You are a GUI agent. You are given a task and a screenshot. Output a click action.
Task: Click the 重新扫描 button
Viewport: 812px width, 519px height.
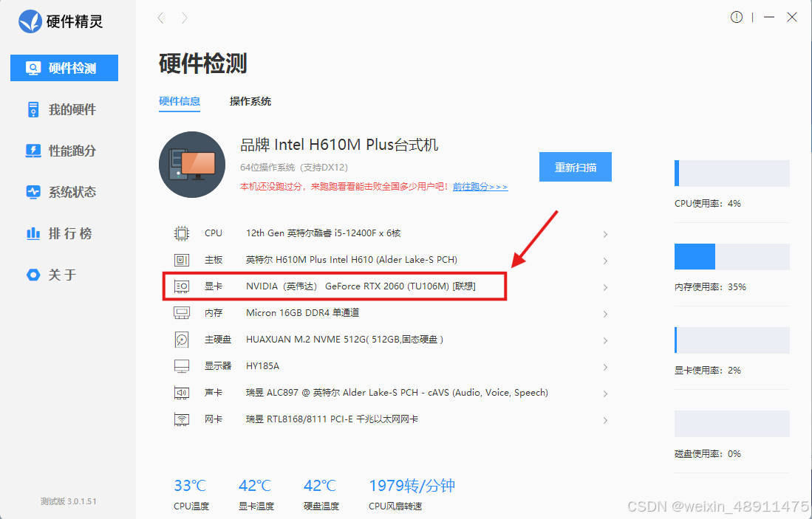(x=576, y=167)
